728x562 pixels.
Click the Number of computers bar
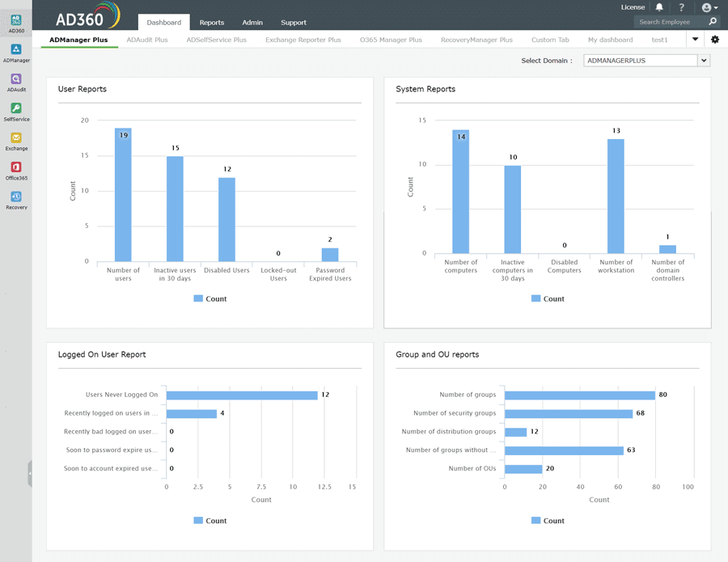(x=460, y=191)
